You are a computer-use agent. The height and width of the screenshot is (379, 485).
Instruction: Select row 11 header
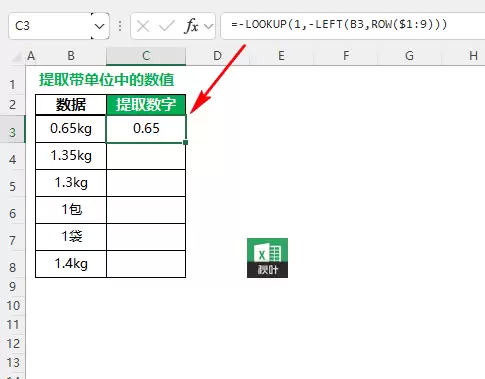12,325
